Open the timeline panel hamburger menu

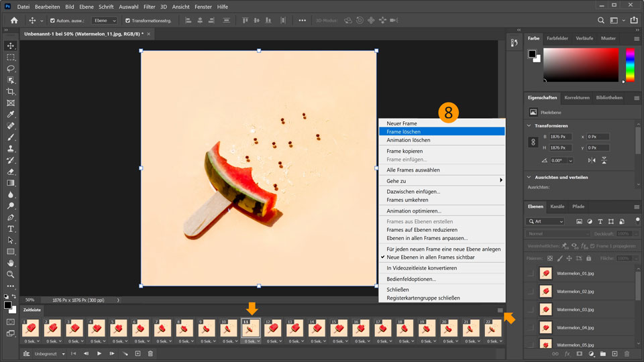click(x=500, y=310)
